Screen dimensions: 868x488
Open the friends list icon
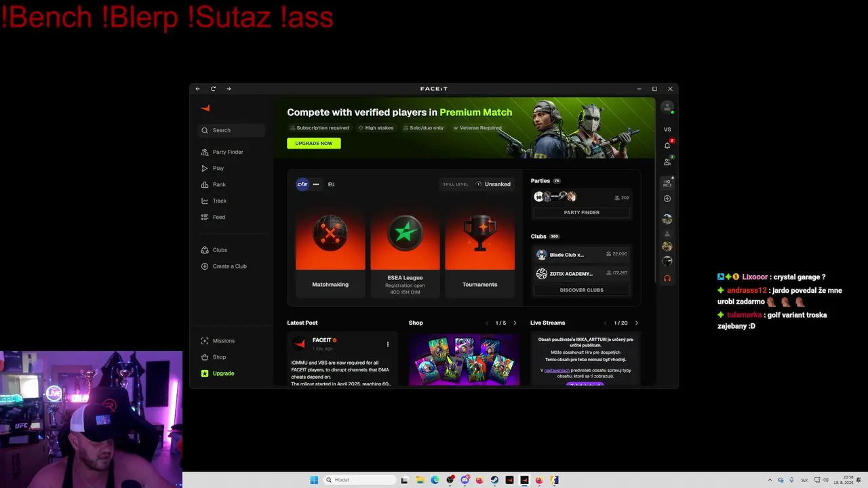pyautogui.click(x=667, y=161)
